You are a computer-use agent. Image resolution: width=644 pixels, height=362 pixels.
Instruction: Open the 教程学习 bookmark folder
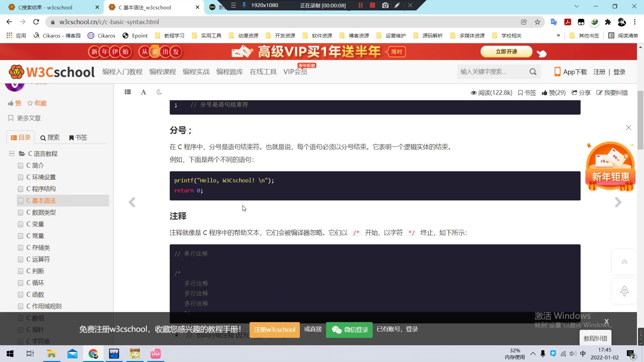pos(170,36)
